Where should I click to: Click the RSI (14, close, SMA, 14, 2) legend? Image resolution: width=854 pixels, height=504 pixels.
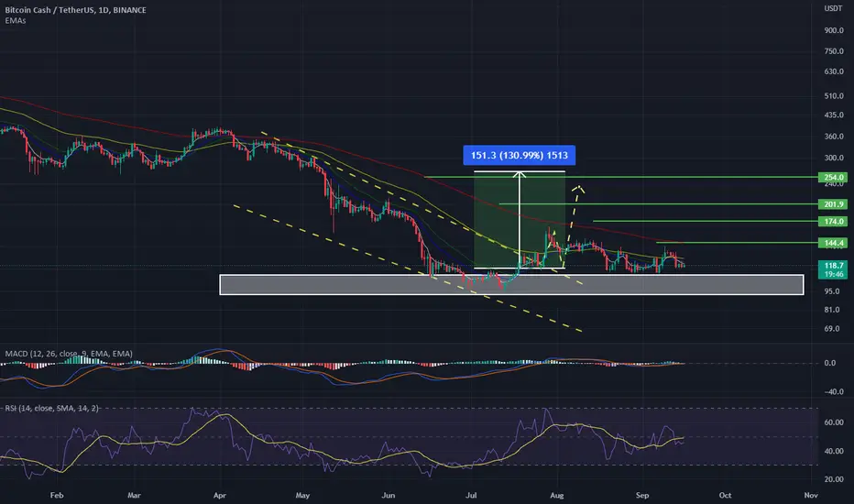tap(51, 408)
